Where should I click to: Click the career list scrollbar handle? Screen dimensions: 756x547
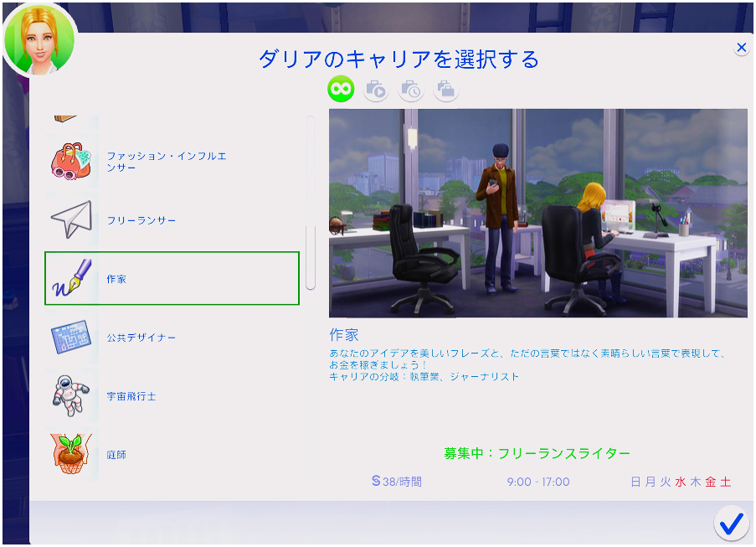pyautogui.click(x=311, y=256)
